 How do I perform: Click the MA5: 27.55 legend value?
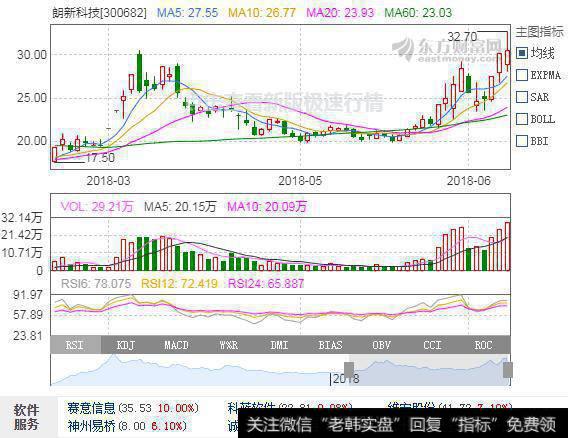click(x=187, y=13)
